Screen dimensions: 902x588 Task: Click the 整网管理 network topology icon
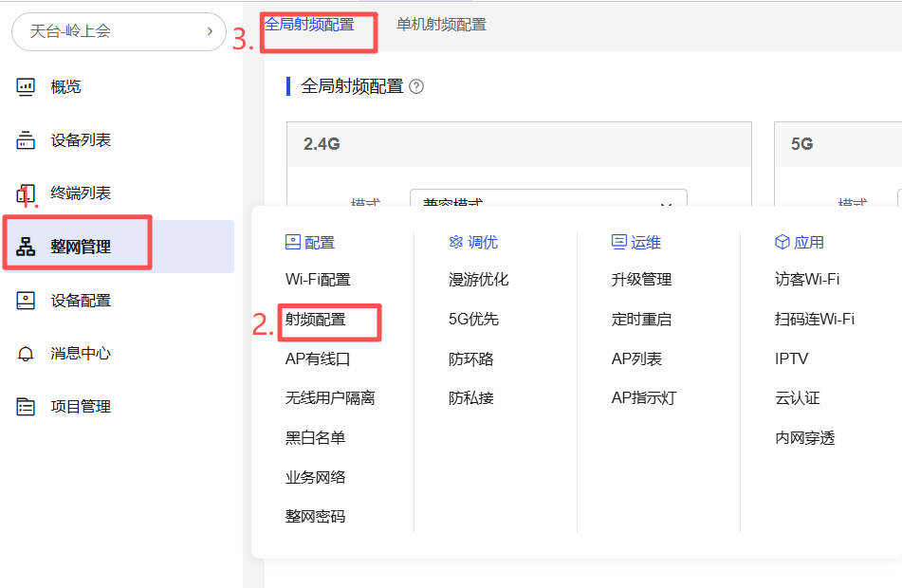pyautogui.click(x=26, y=248)
